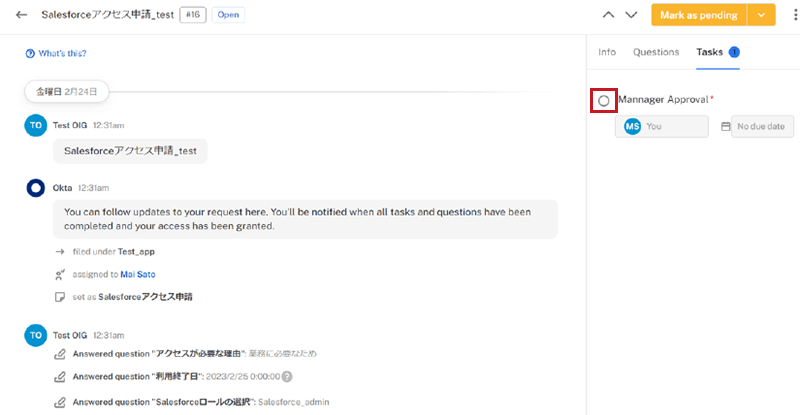
Task: Go to next request with down chevron
Action: click(x=631, y=15)
